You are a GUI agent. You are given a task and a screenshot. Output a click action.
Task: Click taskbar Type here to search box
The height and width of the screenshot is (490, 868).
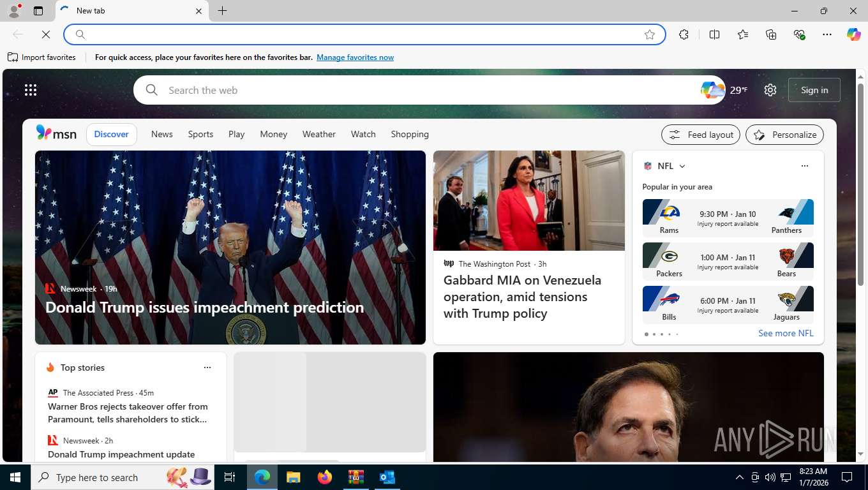tap(123, 477)
